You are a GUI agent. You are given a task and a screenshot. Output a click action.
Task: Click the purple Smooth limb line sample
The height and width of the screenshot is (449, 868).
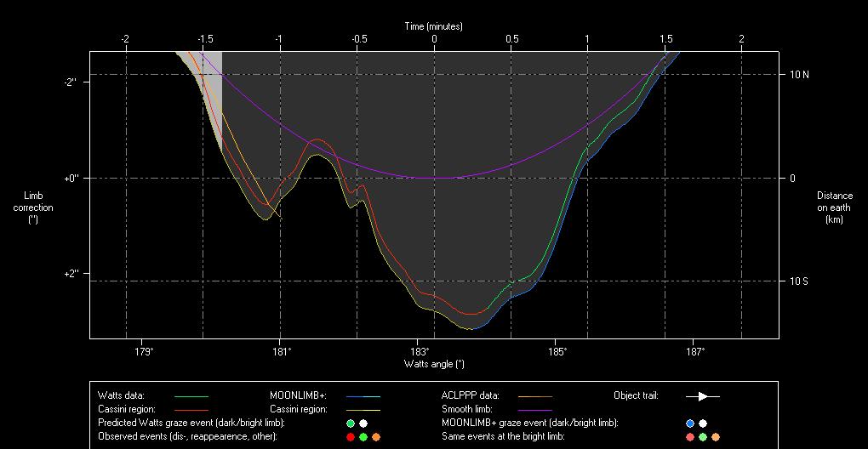coord(534,409)
